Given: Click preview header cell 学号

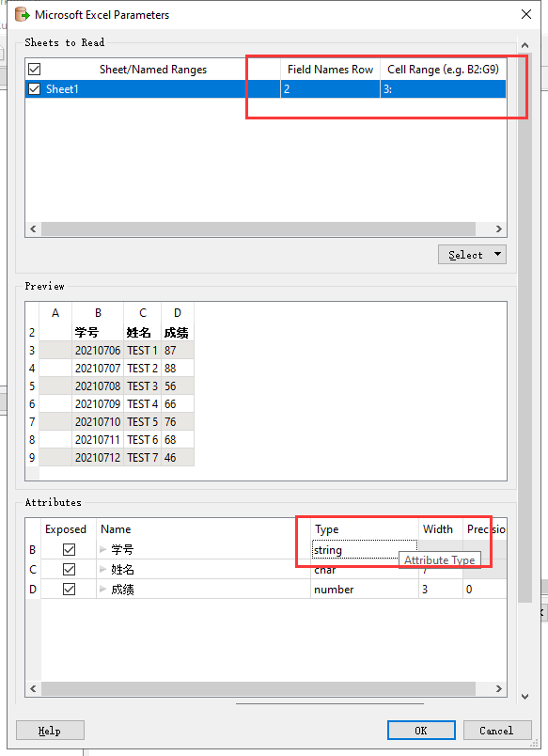Looking at the screenshot, I should [x=98, y=333].
